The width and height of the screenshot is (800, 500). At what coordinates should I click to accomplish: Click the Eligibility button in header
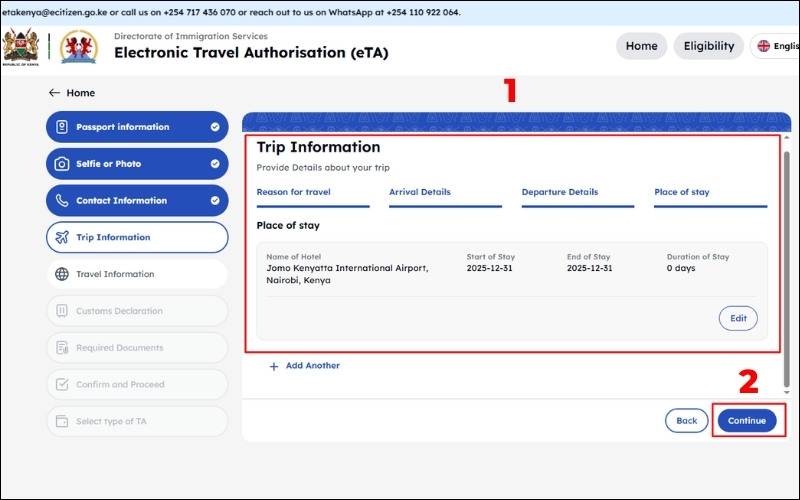tap(709, 46)
